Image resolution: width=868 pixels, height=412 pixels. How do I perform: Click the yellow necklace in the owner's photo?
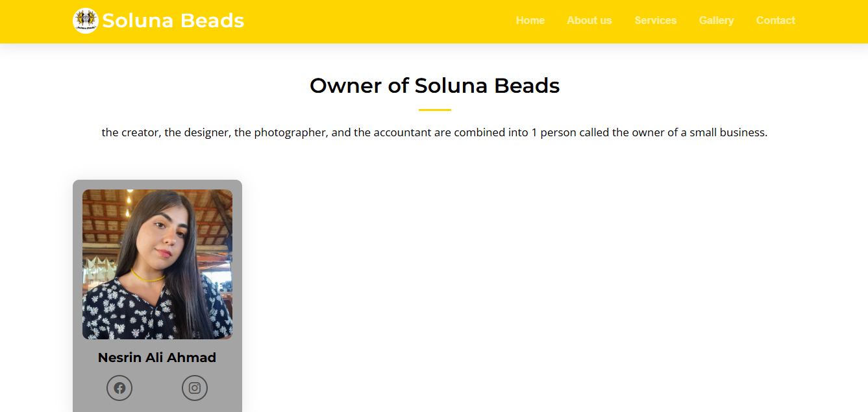pos(149,277)
